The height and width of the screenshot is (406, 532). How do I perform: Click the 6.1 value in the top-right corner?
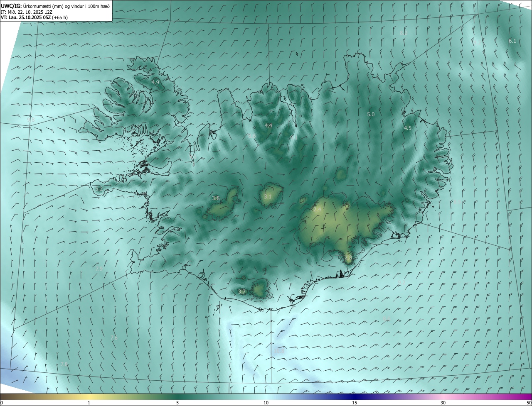click(512, 41)
